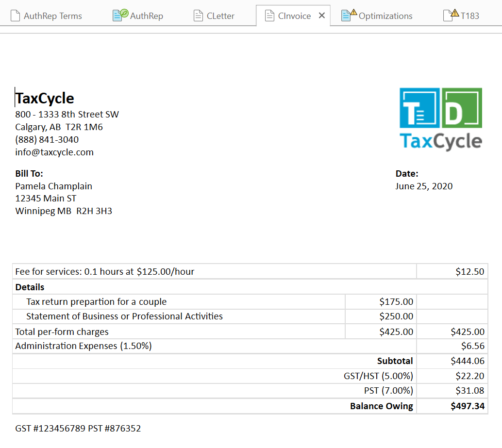Click the Balance Owing label

[382, 406]
